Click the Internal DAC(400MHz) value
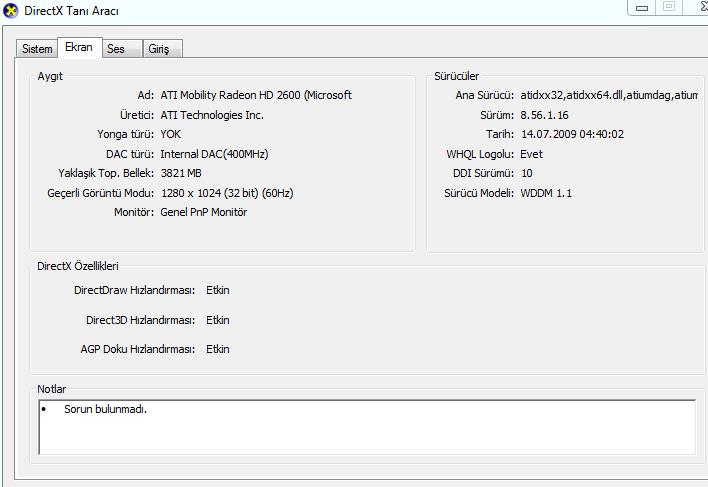 (x=214, y=154)
